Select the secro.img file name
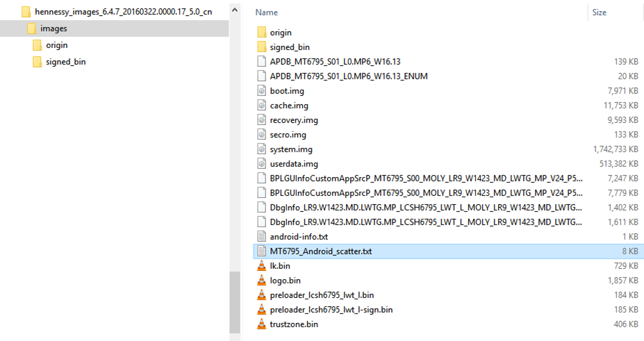 pos(288,135)
